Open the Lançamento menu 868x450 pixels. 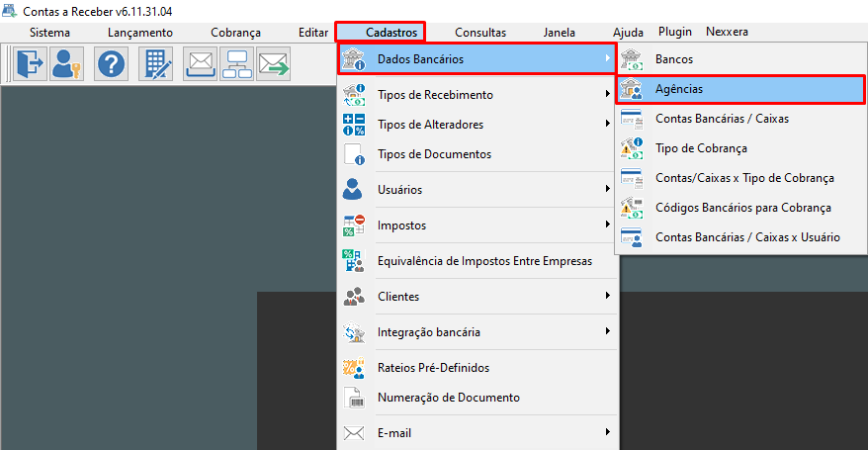coord(140,33)
